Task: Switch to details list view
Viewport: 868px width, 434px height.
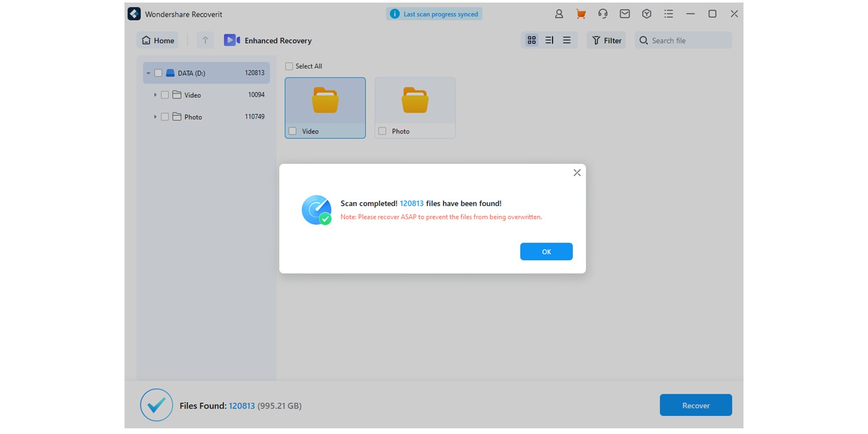Action: (549, 40)
